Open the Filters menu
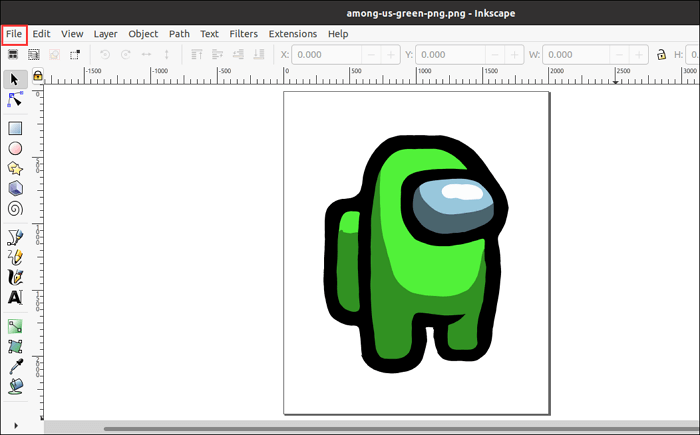This screenshot has height=435, width=700. [243, 33]
